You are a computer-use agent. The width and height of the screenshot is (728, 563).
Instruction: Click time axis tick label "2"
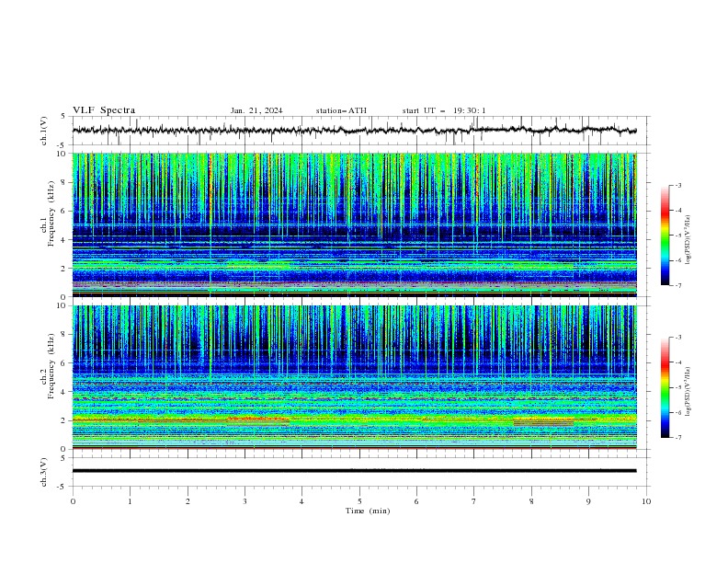[188, 501]
